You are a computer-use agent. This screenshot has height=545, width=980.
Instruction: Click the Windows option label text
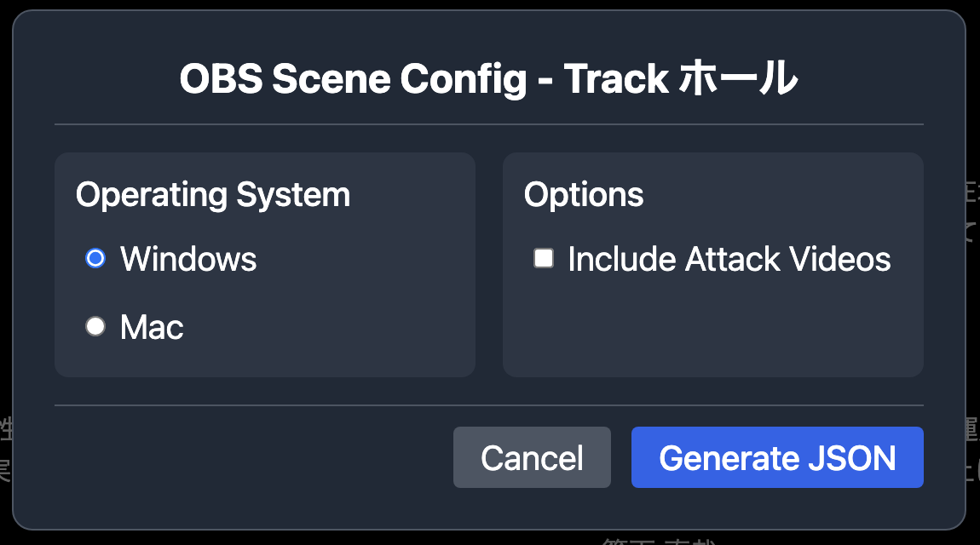(188, 259)
